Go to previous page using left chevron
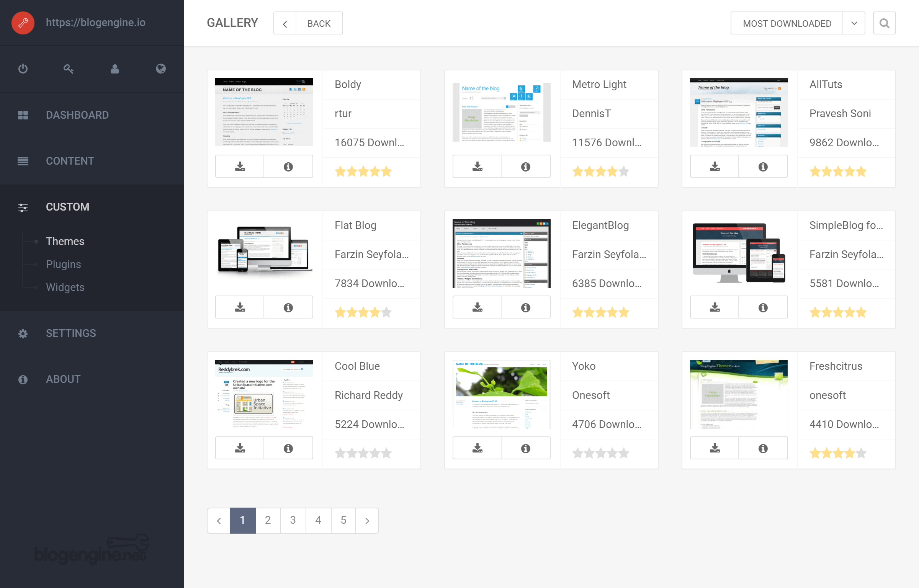 pyautogui.click(x=219, y=521)
